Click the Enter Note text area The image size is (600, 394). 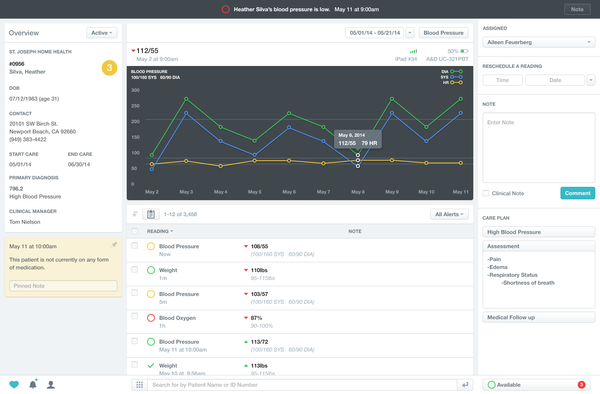click(539, 147)
